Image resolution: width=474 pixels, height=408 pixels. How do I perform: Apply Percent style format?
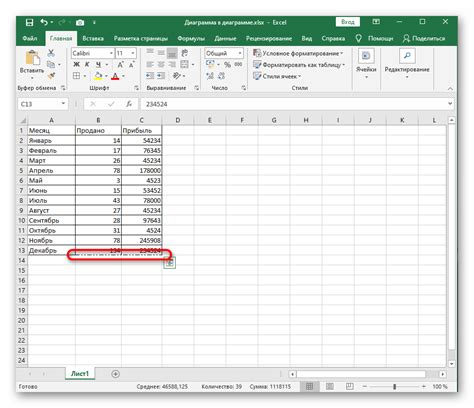pyautogui.click(x=227, y=64)
